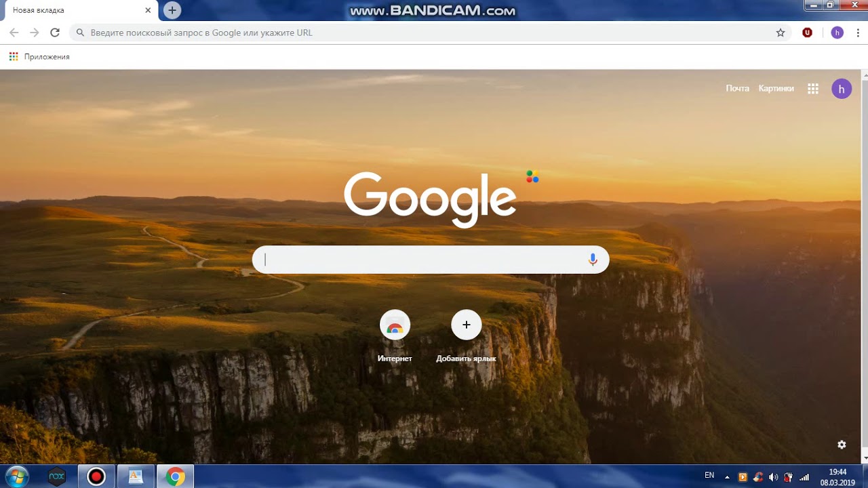Open the customize page gear icon
The height and width of the screenshot is (488, 868).
point(842,445)
